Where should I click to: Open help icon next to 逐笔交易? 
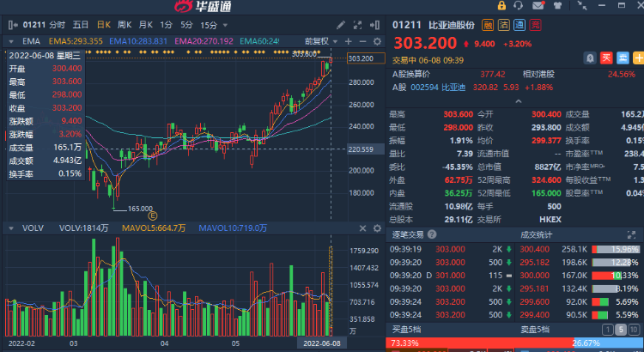(x=432, y=234)
